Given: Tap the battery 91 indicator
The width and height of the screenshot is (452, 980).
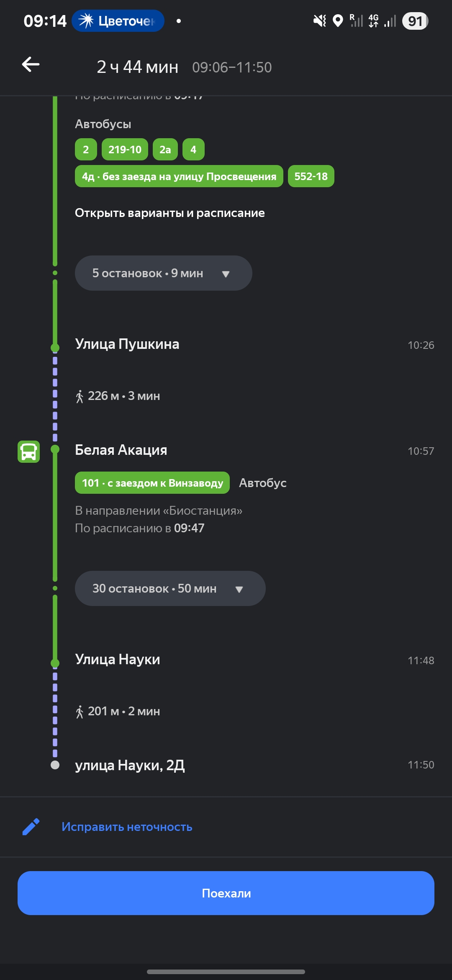Looking at the screenshot, I should point(415,21).
